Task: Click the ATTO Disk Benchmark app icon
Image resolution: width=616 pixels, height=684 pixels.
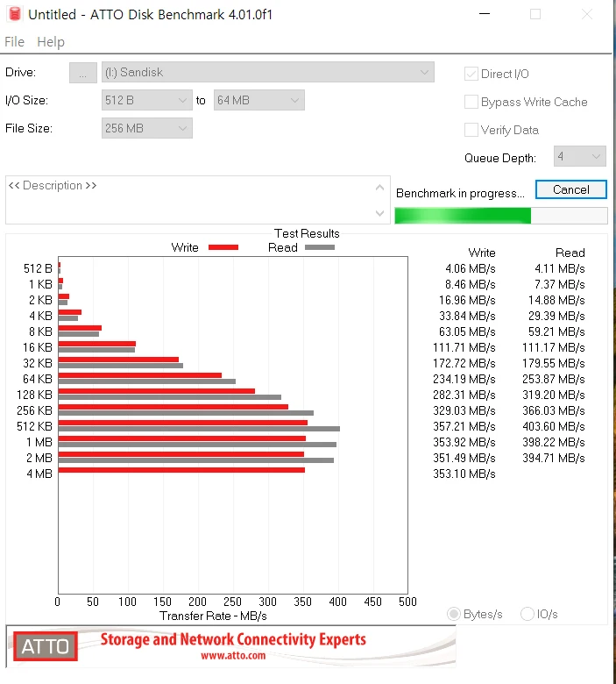Action: (x=14, y=14)
